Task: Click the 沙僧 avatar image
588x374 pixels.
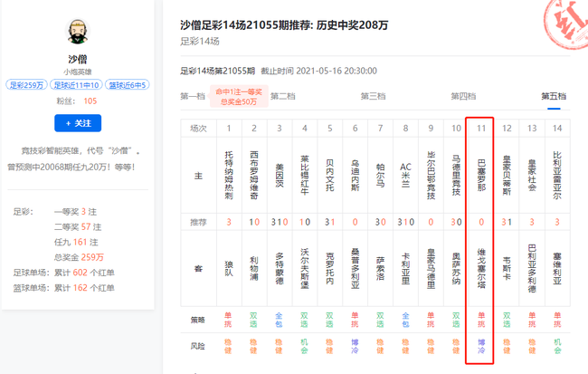Action: (x=78, y=31)
